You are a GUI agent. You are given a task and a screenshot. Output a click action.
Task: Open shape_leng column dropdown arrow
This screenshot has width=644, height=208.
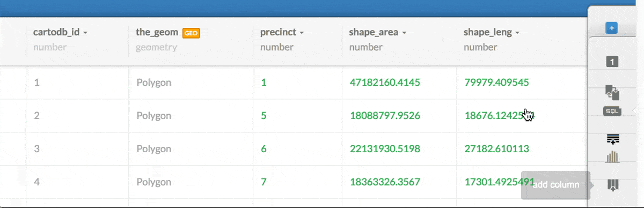[x=517, y=33]
